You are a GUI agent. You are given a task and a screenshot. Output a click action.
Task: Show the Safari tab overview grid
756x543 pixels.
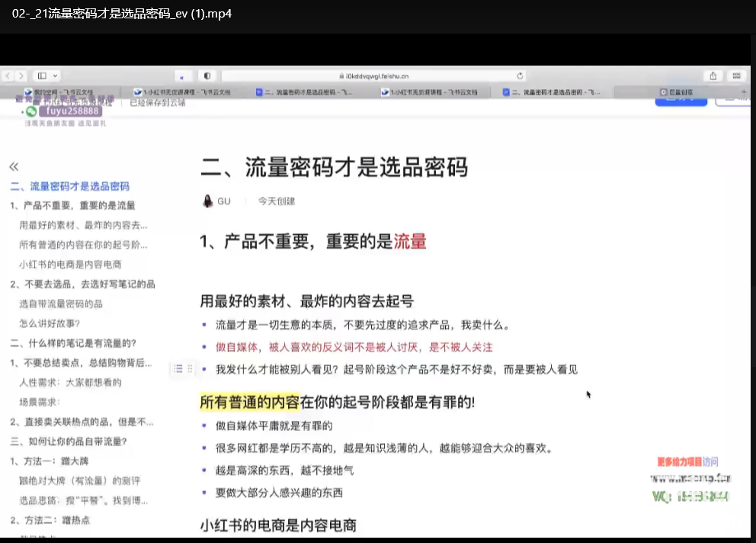[736, 76]
